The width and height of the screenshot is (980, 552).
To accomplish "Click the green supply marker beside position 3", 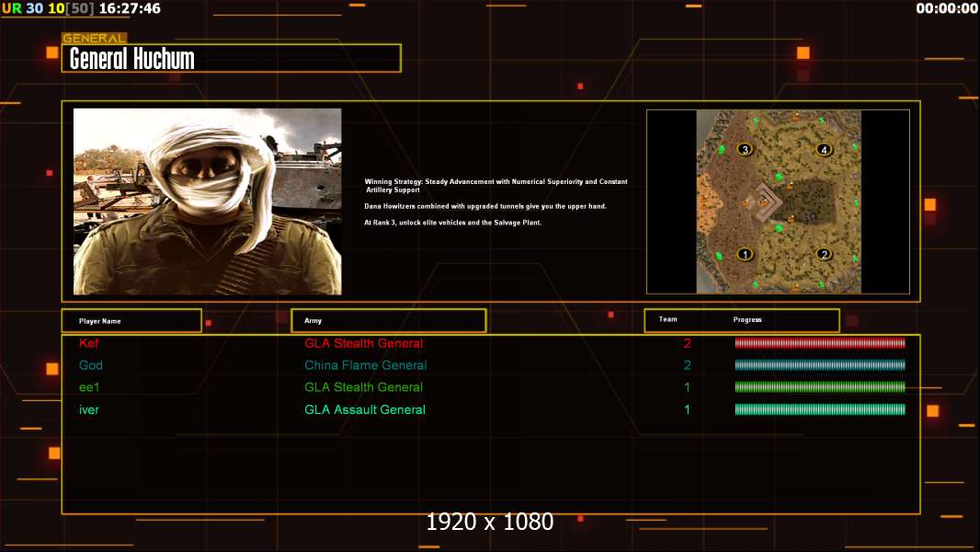I will pos(723,149).
